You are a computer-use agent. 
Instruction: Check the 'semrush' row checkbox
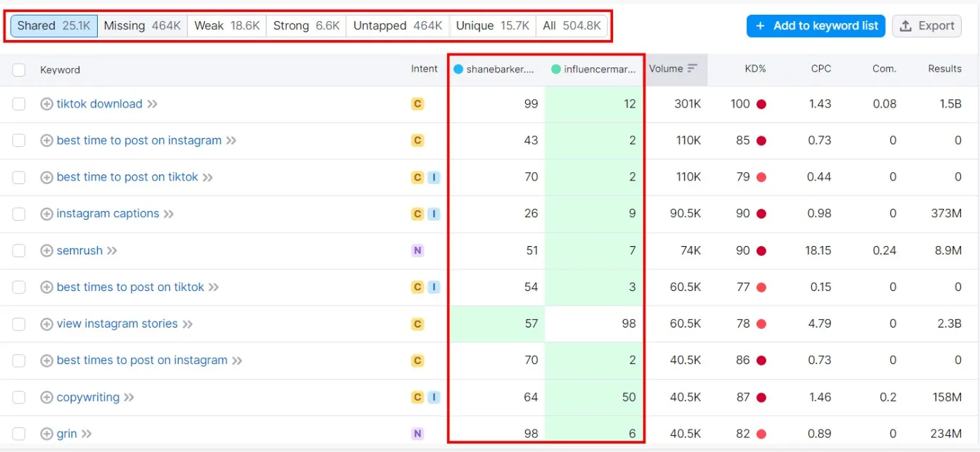pos(19,250)
